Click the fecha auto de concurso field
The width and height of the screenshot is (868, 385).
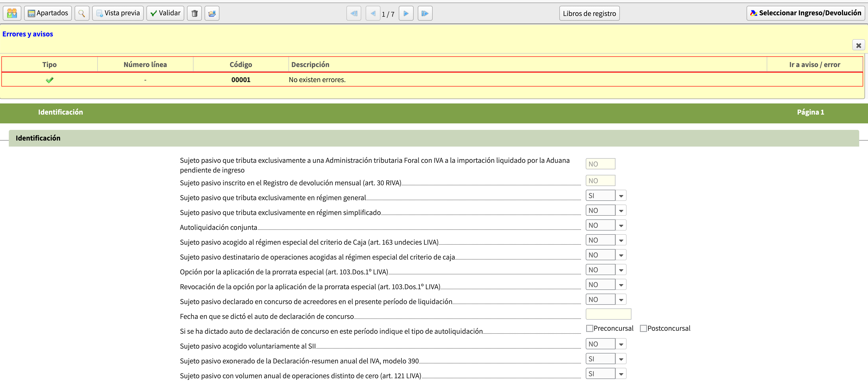[608, 314]
